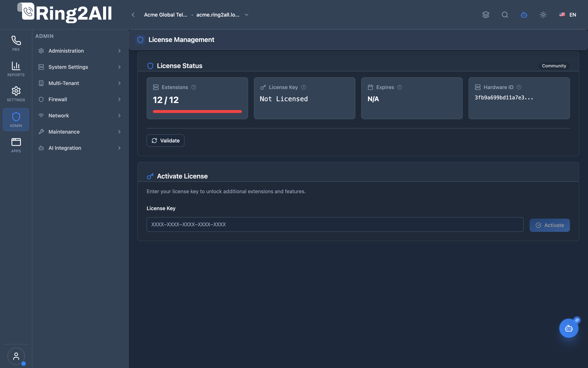
Task: Go back with the header left chevron
Action: (133, 15)
